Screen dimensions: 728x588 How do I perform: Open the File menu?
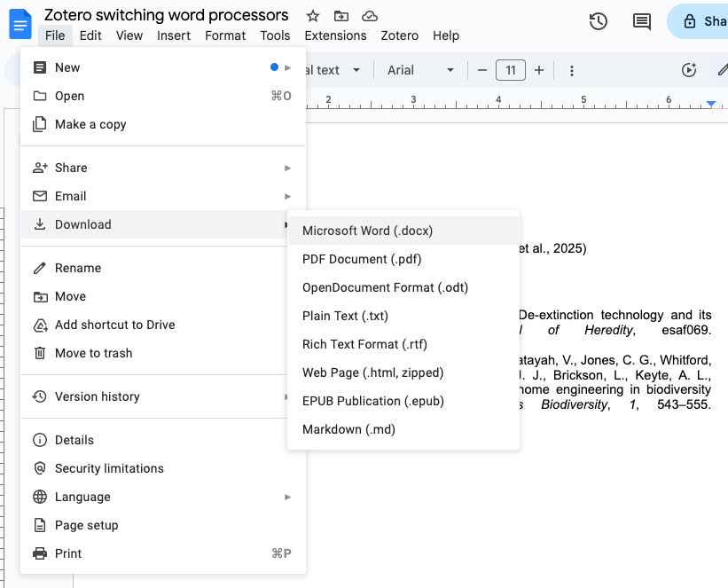click(55, 35)
